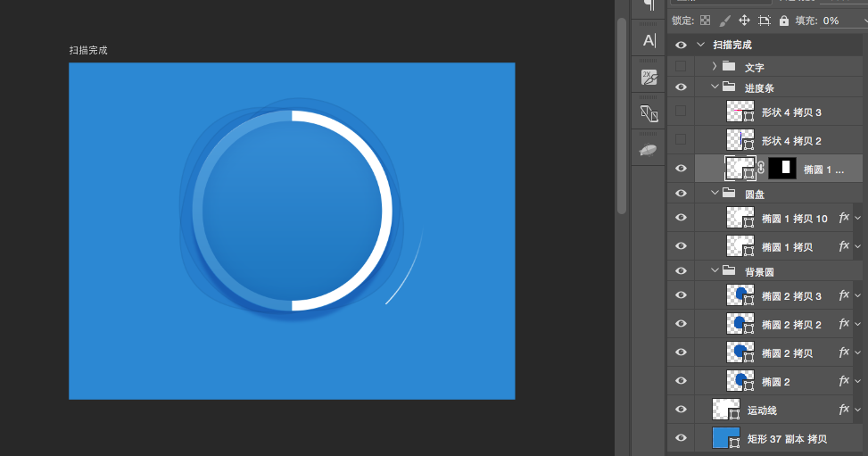Hide layer 椭圆 1 拷贝 10
The height and width of the screenshot is (456, 868).
681,218
